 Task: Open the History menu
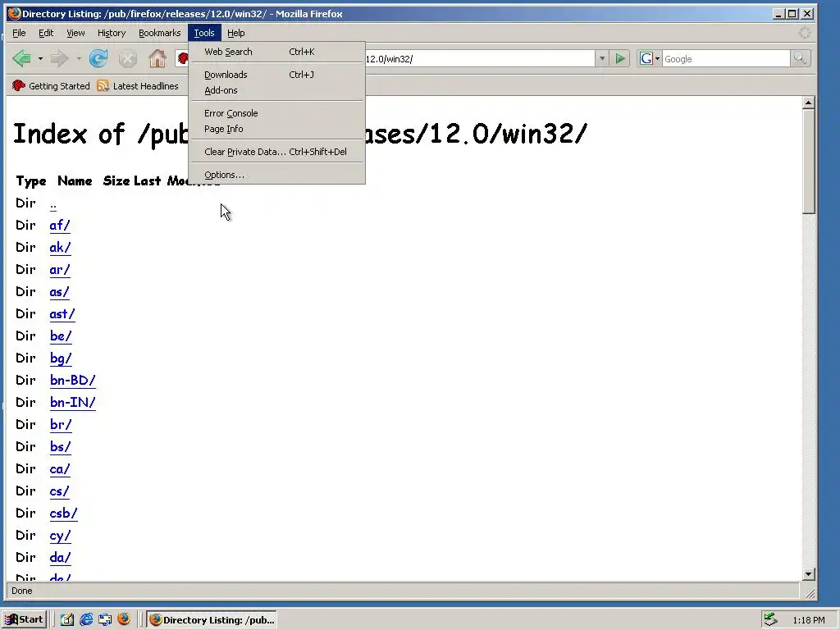[112, 33]
